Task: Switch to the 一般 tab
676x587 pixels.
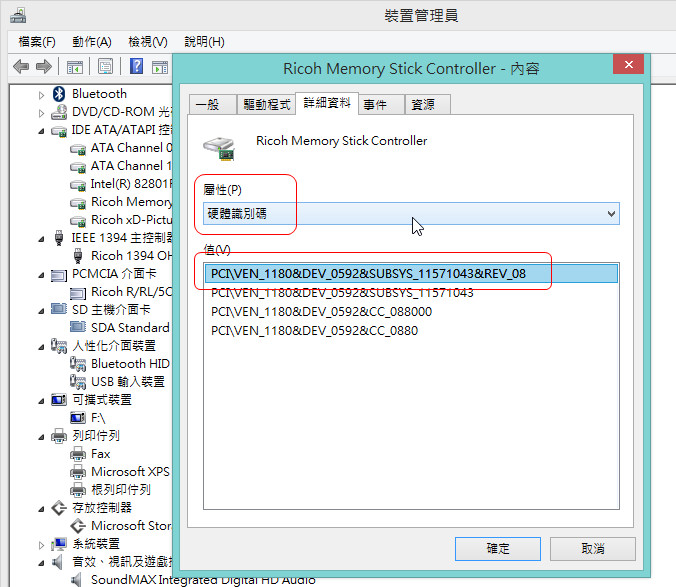Action: click(x=213, y=104)
